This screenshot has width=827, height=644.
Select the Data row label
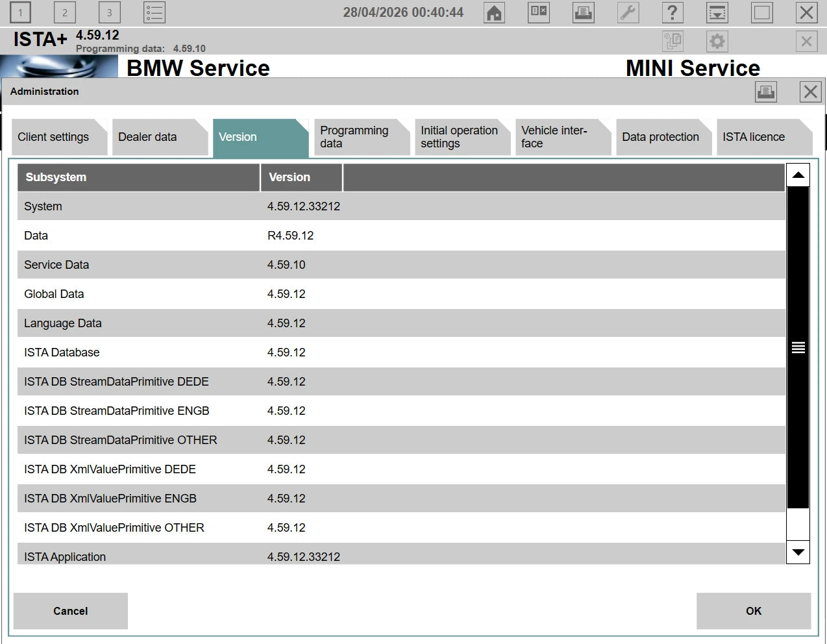point(36,236)
